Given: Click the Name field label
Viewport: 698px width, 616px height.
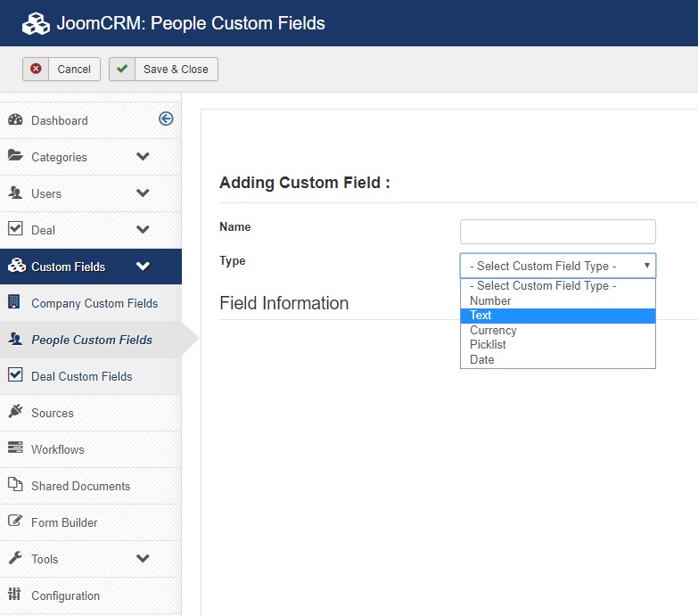Looking at the screenshot, I should (x=235, y=226).
